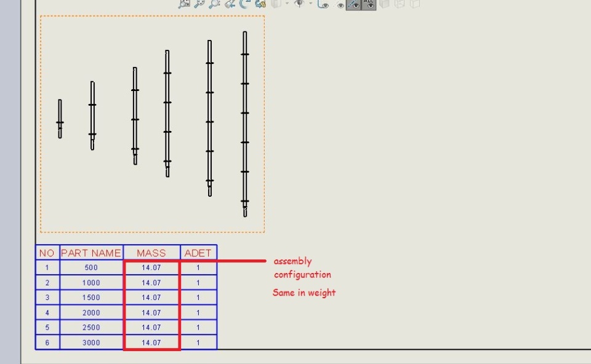Image resolution: width=591 pixels, height=364 pixels.
Task: Click the Previous View icon
Action: coord(230,4)
